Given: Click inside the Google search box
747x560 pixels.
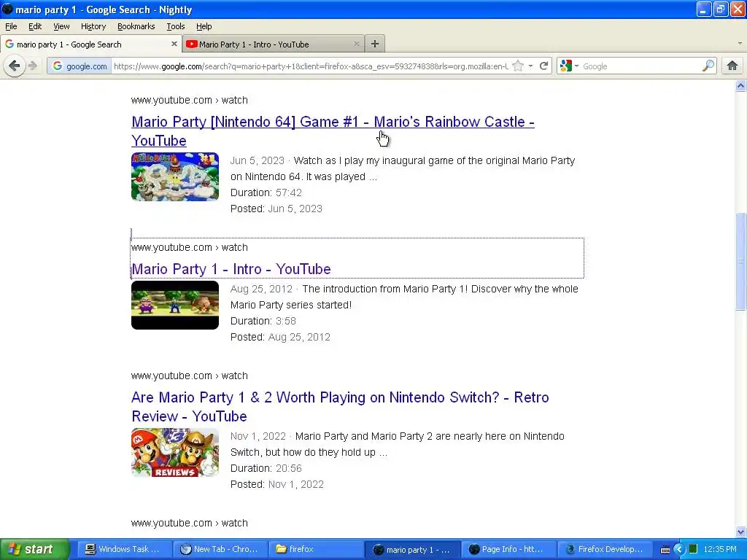Looking at the screenshot, I should pyautogui.click(x=640, y=66).
